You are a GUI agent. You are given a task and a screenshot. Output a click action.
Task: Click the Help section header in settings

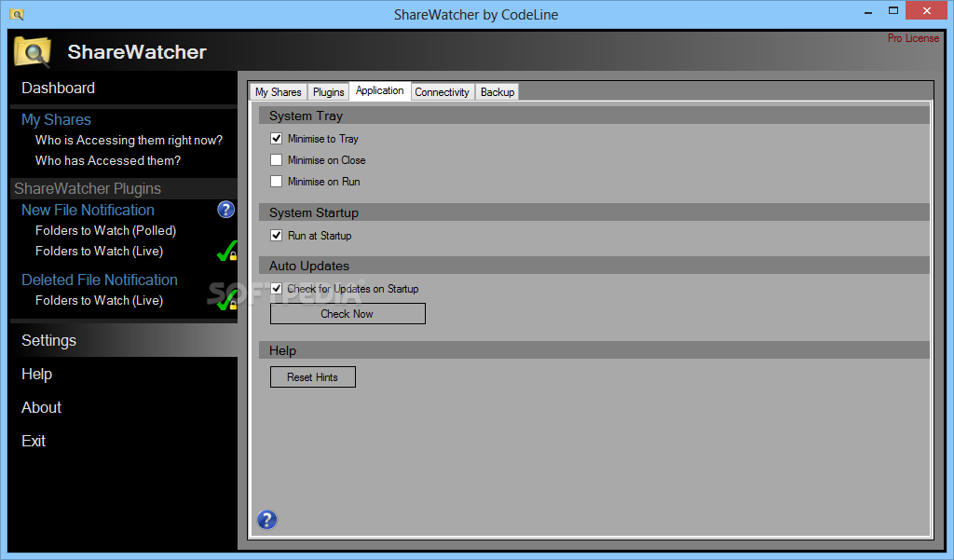[593, 350]
